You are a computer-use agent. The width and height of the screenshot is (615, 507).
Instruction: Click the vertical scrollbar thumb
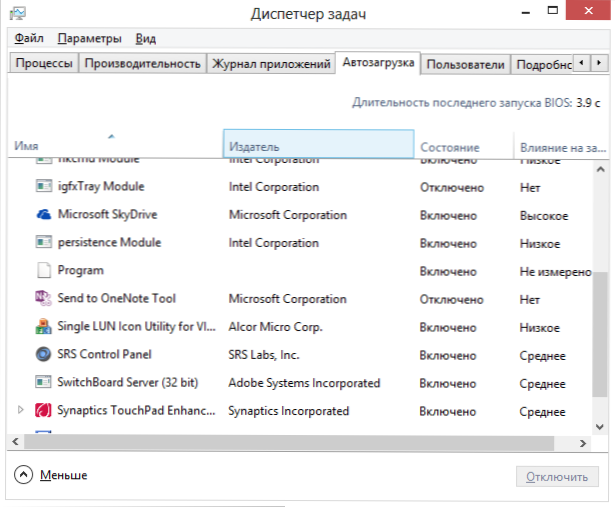[600, 334]
